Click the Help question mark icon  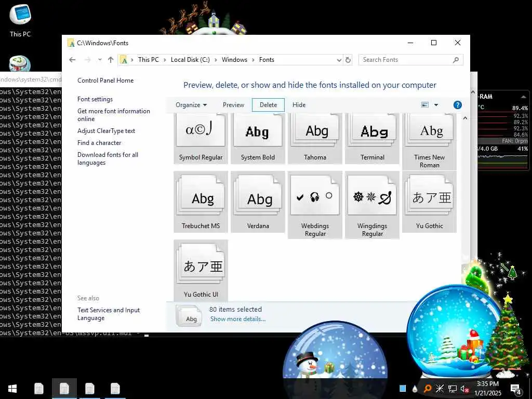(x=457, y=105)
